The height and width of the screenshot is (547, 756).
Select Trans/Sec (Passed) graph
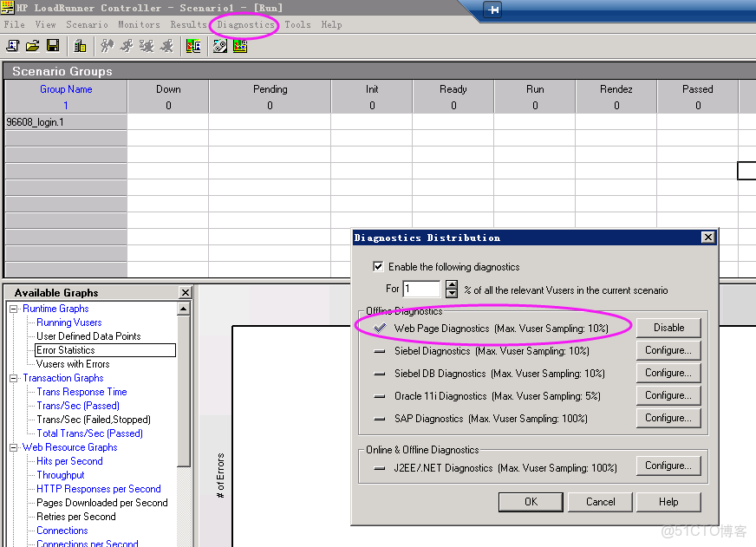[x=78, y=406]
